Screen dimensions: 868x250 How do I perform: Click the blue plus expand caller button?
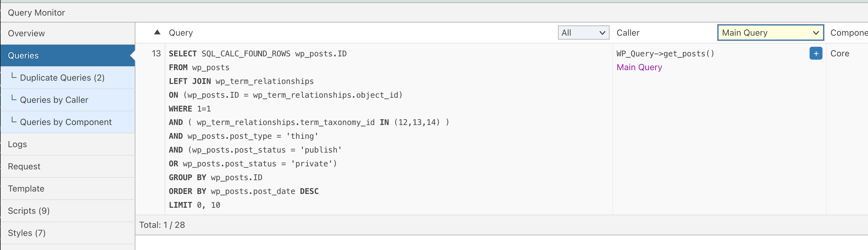click(x=816, y=53)
